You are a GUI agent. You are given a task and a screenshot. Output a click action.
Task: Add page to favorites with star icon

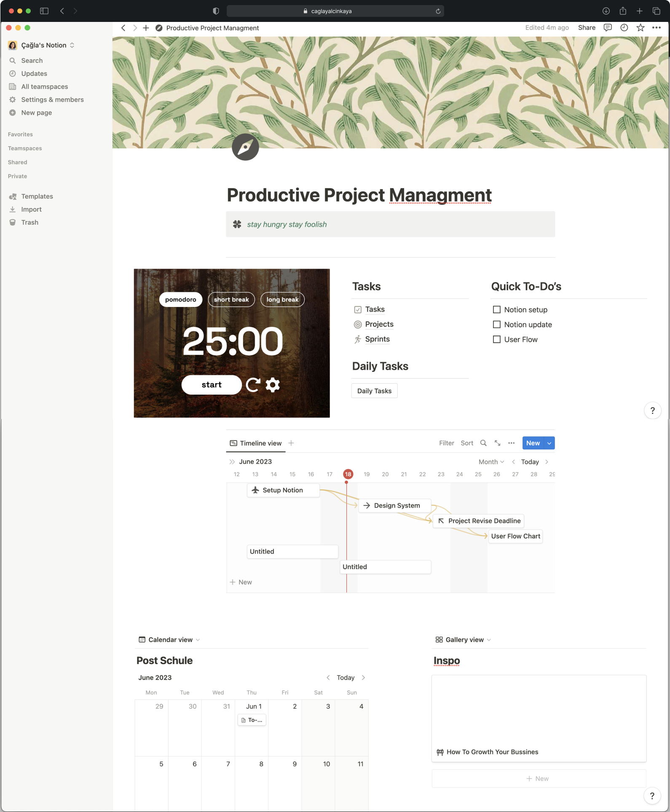pos(641,28)
